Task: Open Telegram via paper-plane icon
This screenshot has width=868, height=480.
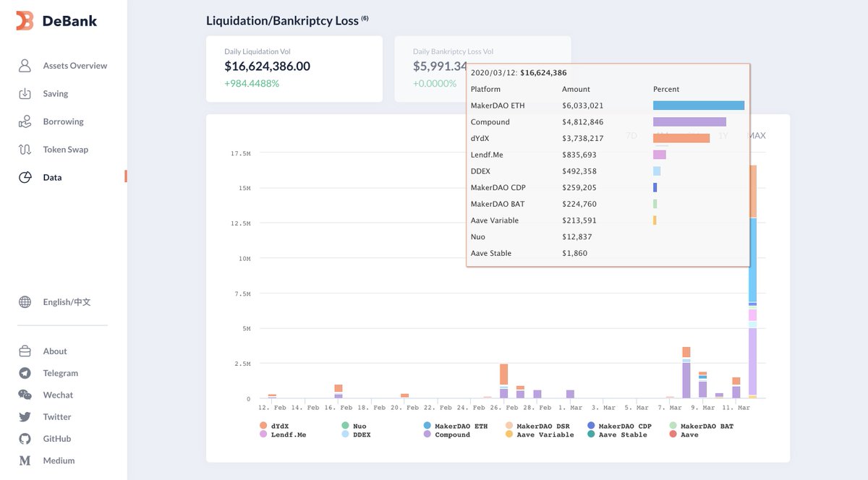Action: (25, 373)
